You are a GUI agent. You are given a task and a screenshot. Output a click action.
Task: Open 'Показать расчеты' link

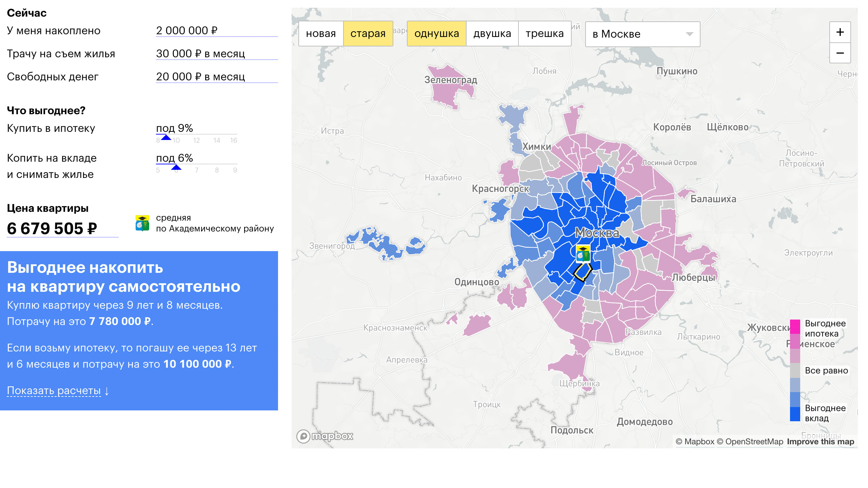coord(54,390)
